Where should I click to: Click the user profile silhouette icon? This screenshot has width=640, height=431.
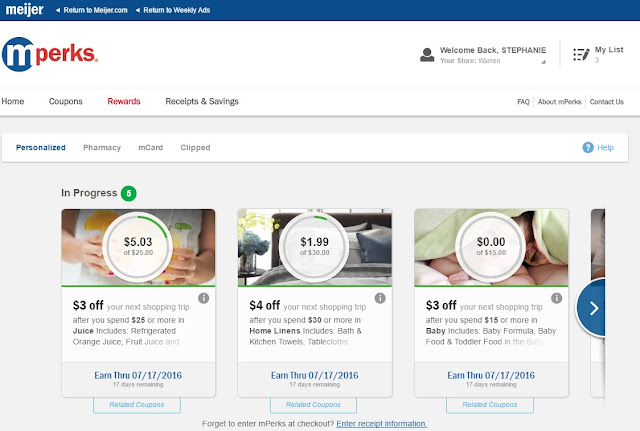coord(427,55)
